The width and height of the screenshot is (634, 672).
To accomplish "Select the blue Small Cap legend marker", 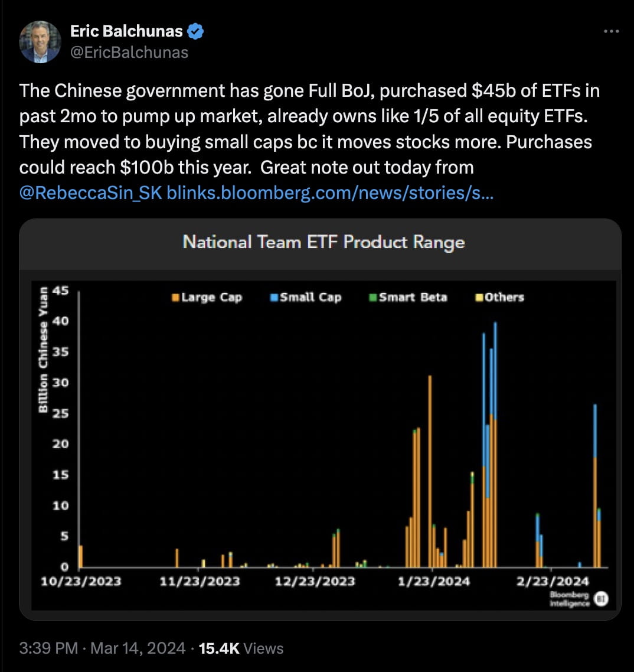I will [x=275, y=297].
